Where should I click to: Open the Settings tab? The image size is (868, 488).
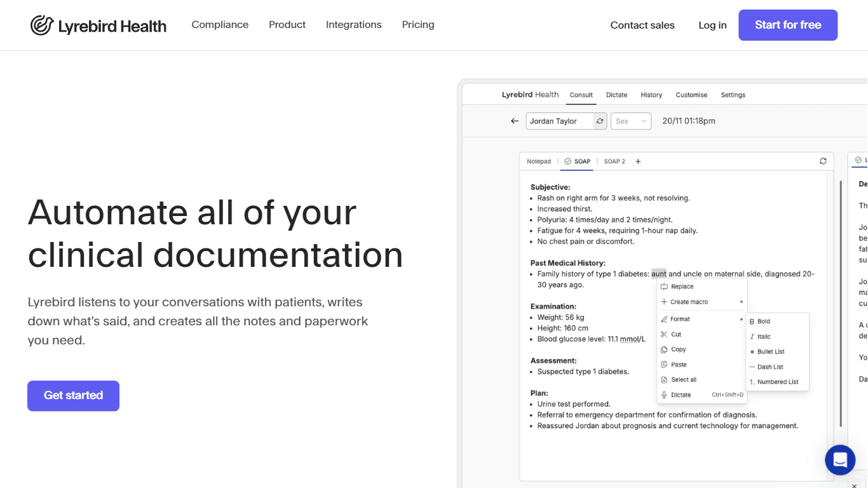[733, 95]
